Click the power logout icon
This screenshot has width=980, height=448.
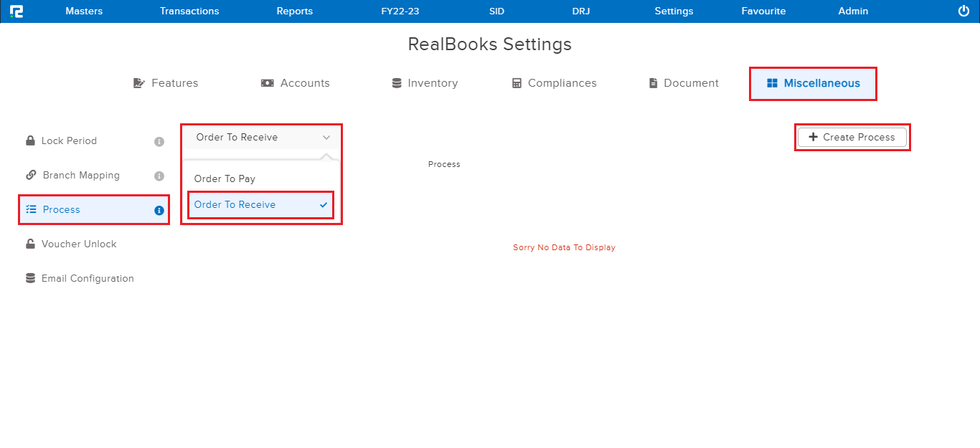(963, 11)
